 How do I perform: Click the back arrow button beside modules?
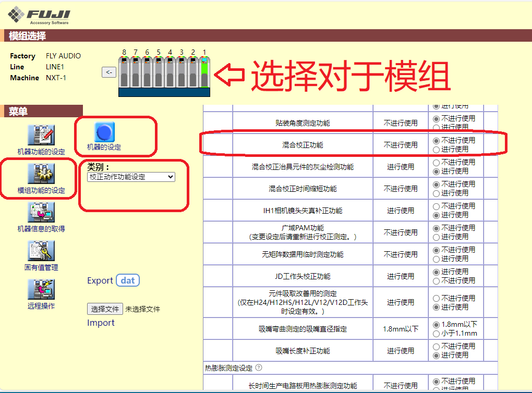pyautogui.click(x=108, y=72)
